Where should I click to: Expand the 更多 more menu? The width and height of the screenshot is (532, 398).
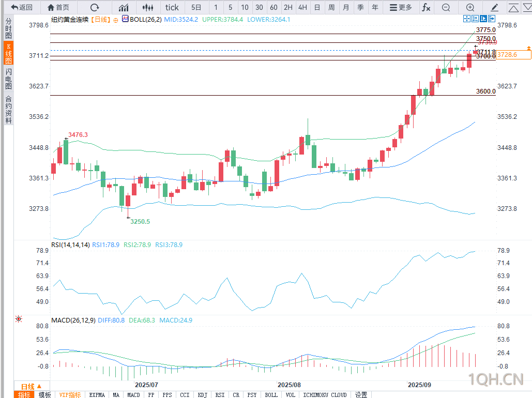point(401,7)
